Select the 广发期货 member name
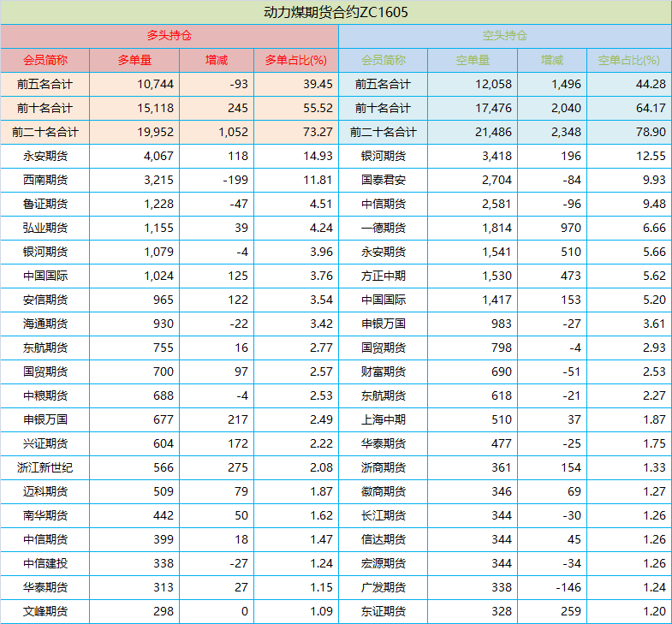Screen dimensions: 672x624 coord(384,588)
